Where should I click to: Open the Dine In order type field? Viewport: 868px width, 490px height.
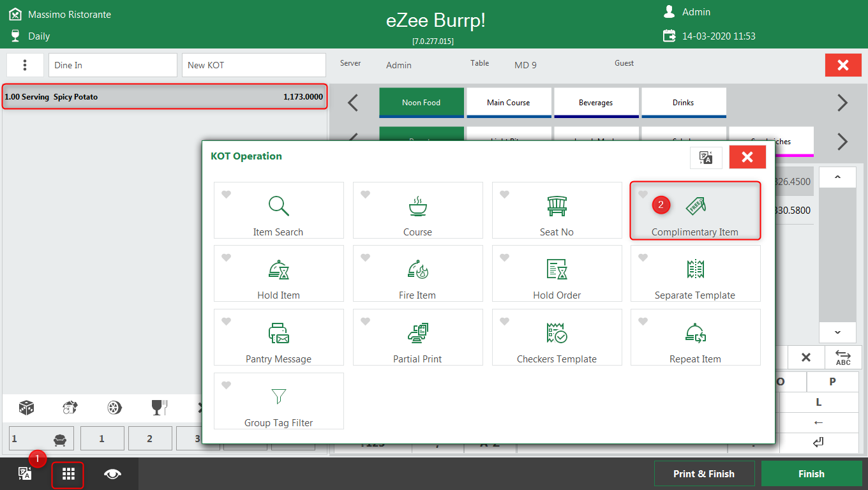pyautogui.click(x=113, y=65)
